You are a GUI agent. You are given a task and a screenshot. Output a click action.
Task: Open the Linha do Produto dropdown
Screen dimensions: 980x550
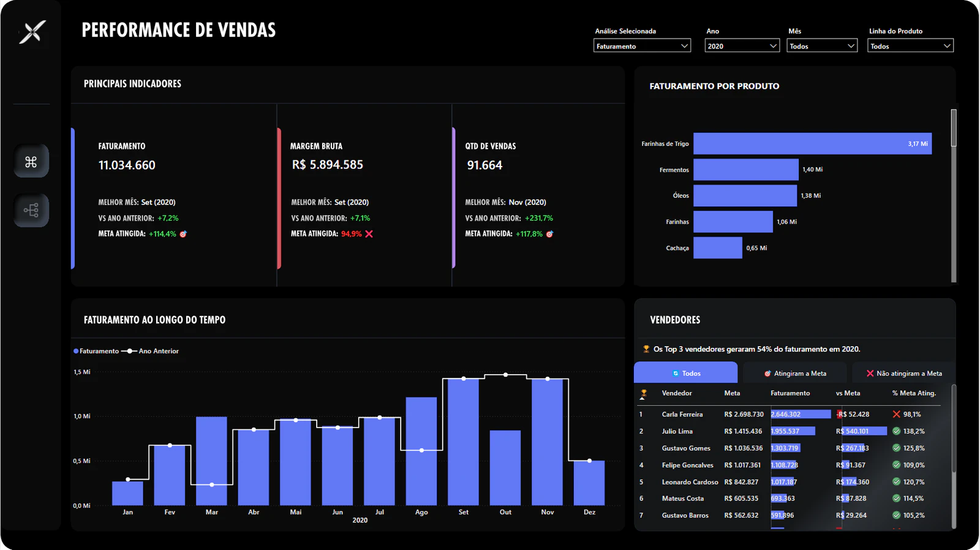tap(910, 46)
